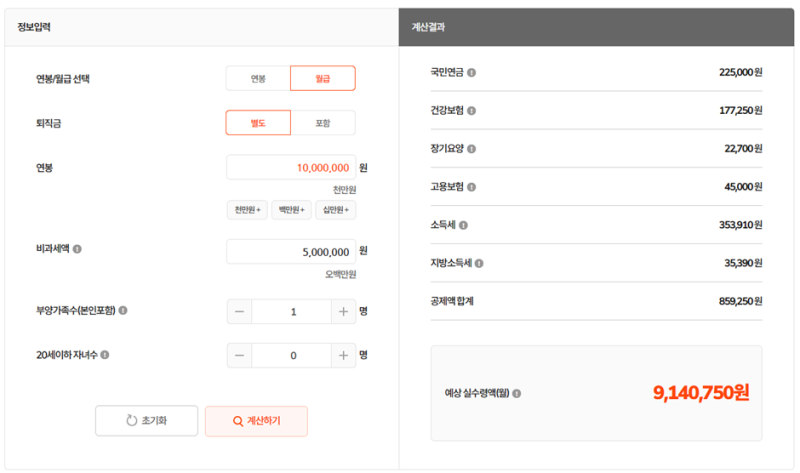Screen dimensions: 800x473
Task: Add 천만원 to the salary amount
Action: (247, 210)
